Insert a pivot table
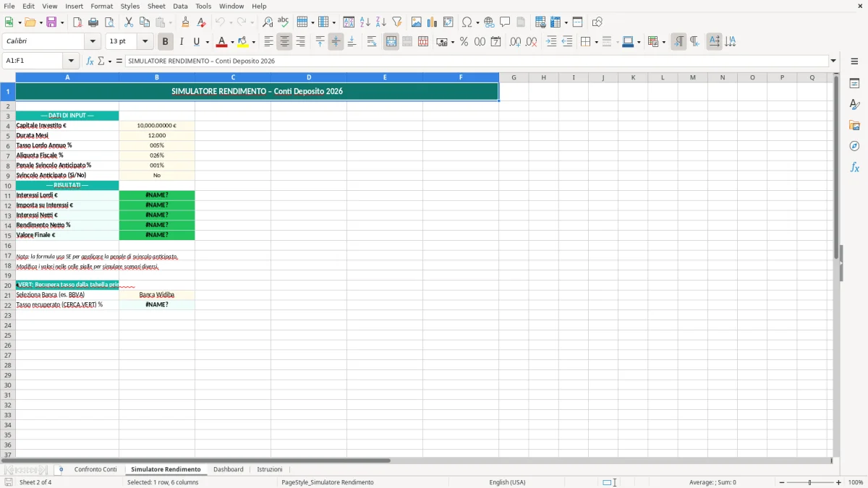 tap(448, 22)
